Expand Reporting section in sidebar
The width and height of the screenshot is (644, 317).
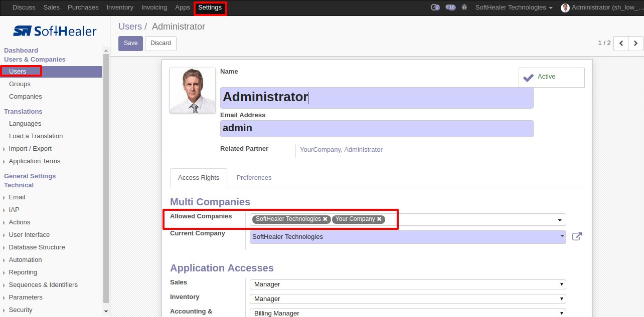[x=23, y=272]
